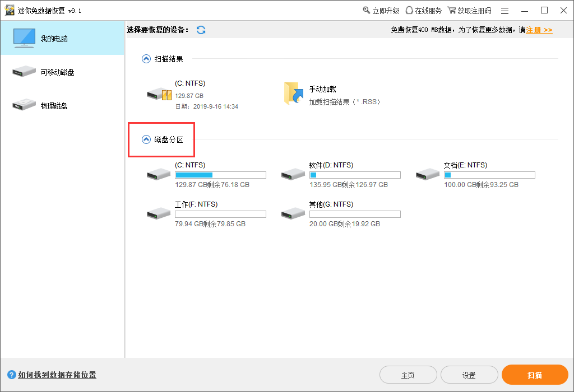Select the 其他(G: NTFS) drive icon
Screen dimensions: 574x392
tap(293, 213)
